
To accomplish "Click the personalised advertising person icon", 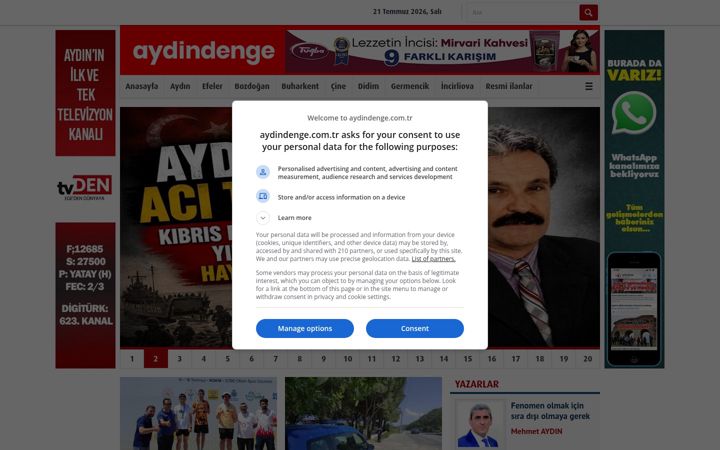I will tap(263, 172).
